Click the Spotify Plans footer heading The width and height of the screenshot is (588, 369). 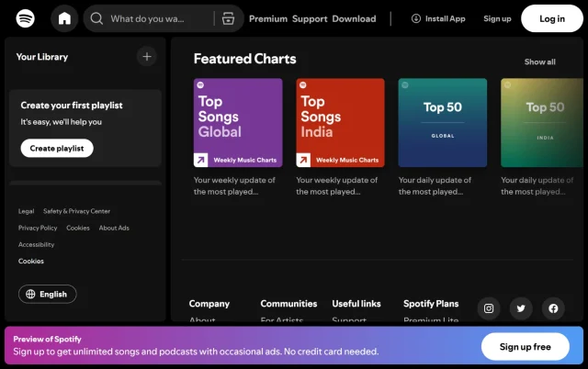click(431, 304)
